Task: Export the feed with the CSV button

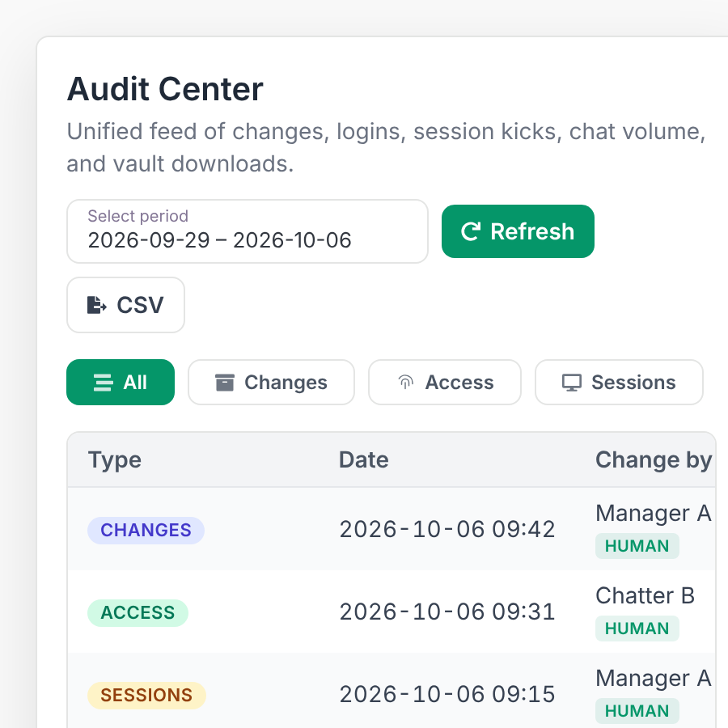Action: click(126, 305)
